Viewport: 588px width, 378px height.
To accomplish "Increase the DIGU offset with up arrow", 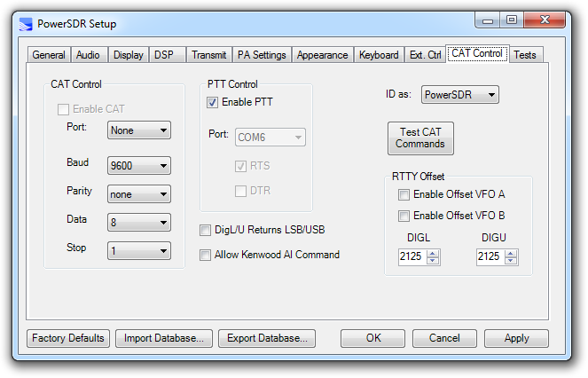I will tap(511, 254).
